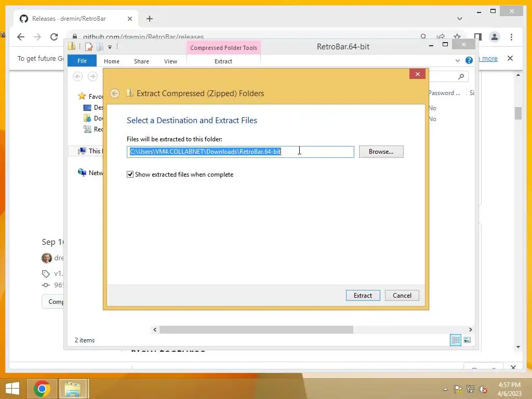The image size is (532, 399).
Task: Click Explorer forward navigation arrow
Action: coord(92,76)
